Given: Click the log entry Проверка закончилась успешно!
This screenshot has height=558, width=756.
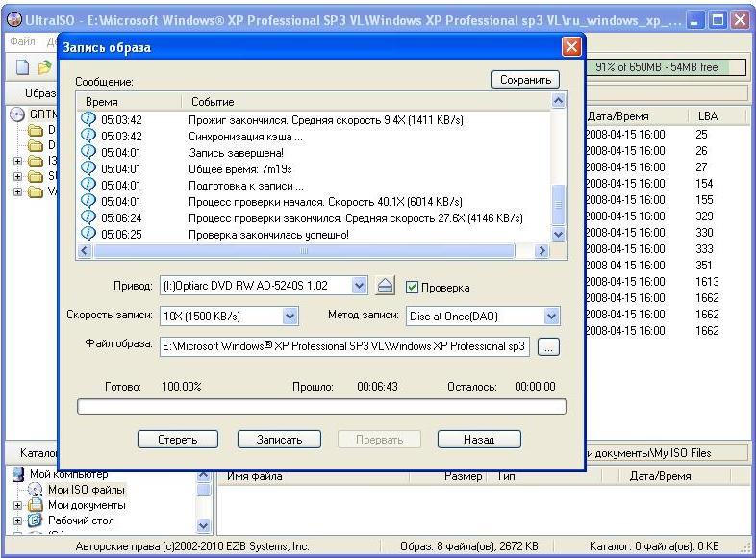Looking at the screenshot, I should (x=268, y=235).
